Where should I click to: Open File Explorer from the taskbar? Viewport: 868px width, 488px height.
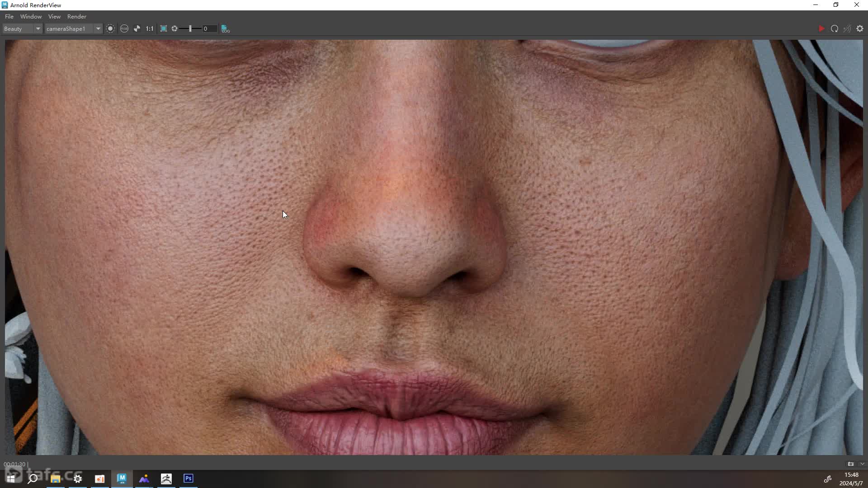[55, 479]
